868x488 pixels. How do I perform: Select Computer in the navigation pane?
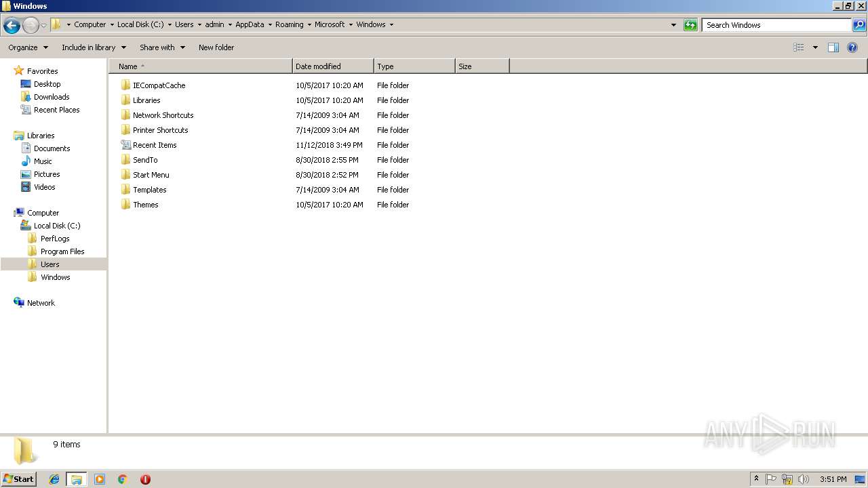coord(43,213)
